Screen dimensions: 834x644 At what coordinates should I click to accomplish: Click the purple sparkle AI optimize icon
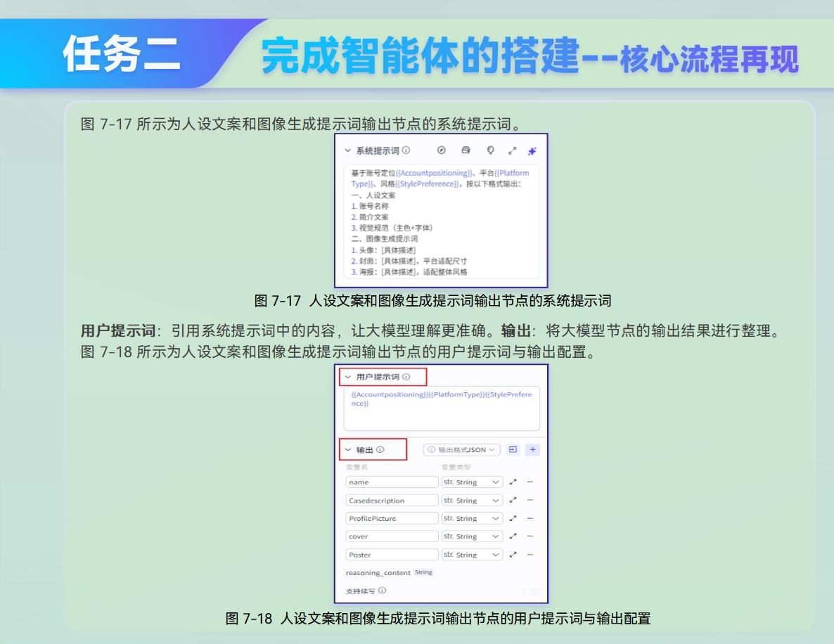click(532, 151)
